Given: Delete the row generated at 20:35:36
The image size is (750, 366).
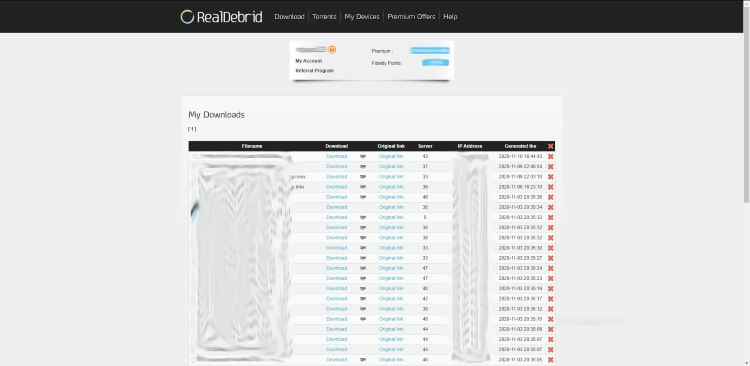Looking at the screenshot, I should [551, 197].
